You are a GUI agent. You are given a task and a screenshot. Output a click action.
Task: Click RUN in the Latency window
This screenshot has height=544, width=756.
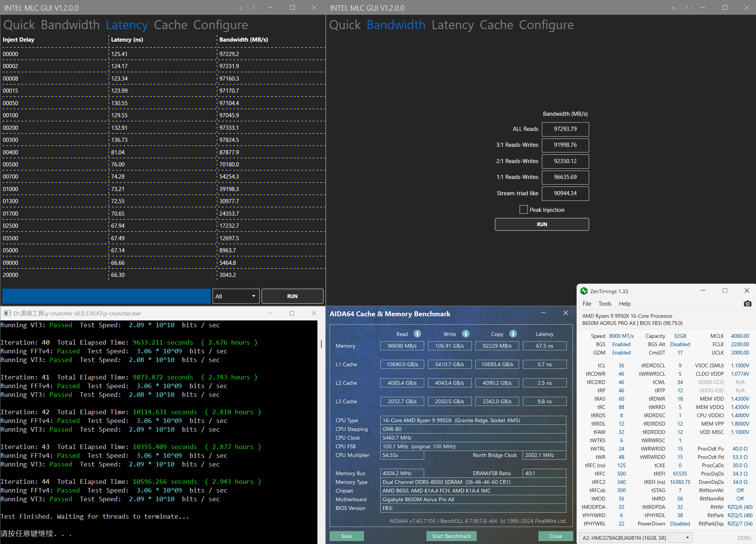click(292, 296)
